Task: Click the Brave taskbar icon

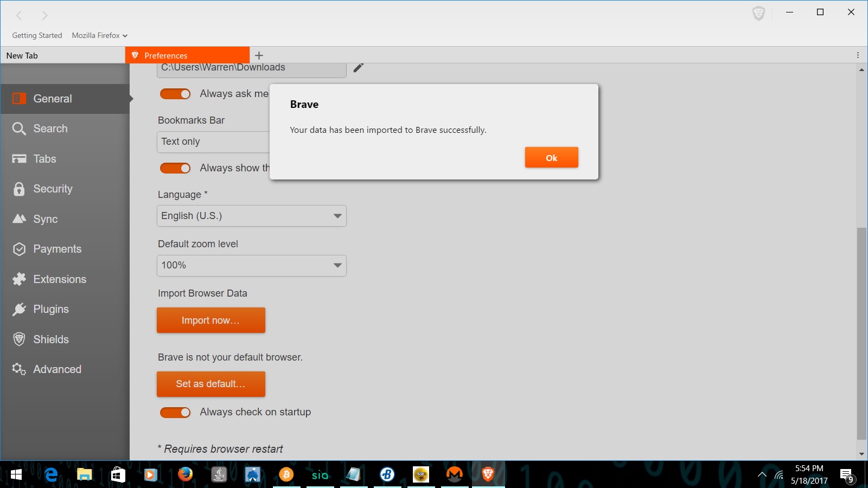Action: coord(488,475)
